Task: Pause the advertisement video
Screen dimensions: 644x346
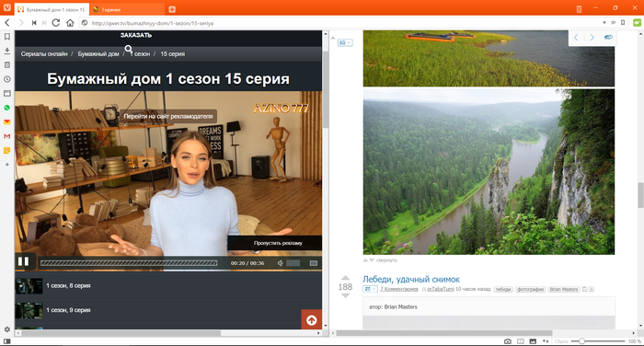Action: (x=23, y=261)
